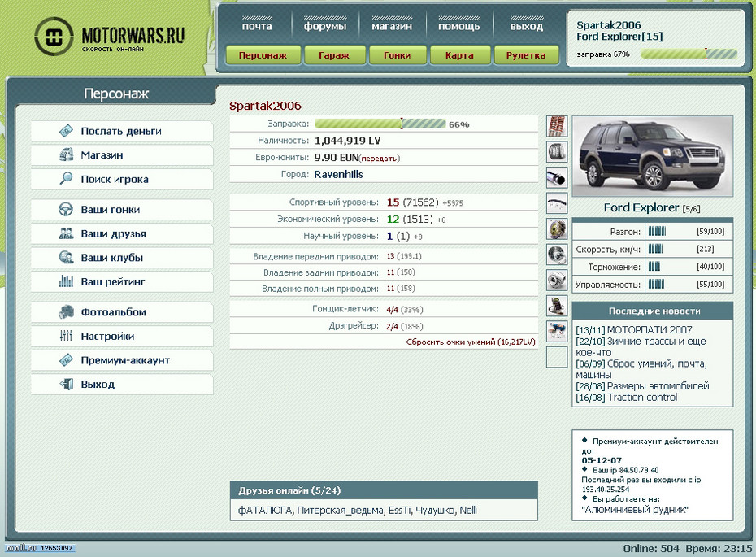Click people icon beside Ваши друзья
756x557 pixels.
click(66, 233)
